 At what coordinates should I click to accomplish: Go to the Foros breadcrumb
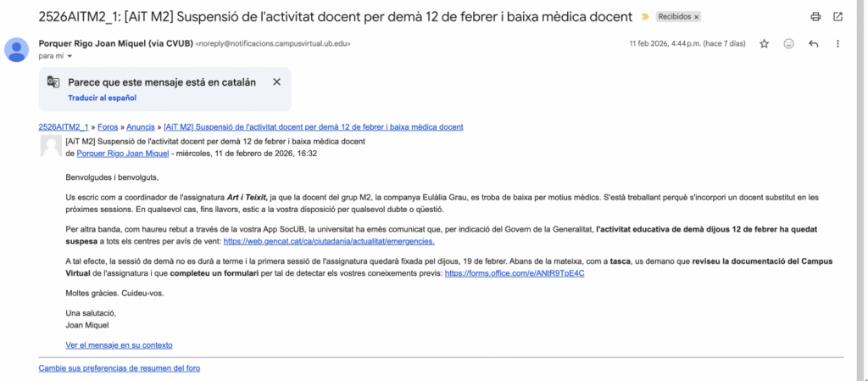click(107, 127)
